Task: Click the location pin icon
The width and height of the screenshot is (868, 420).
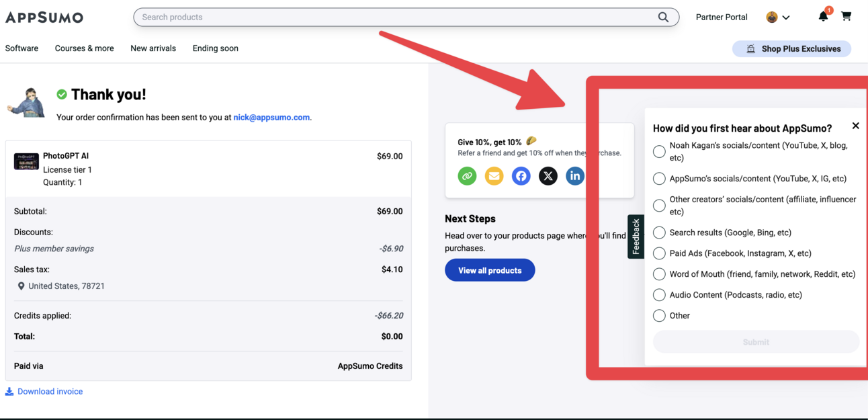Action: click(21, 286)
